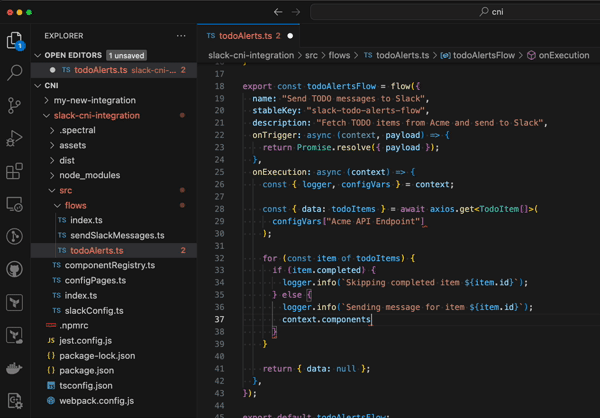Click the stableKey property on line 20
The width and height of the screenshot is (600, 418).
(x=277, y=111)
